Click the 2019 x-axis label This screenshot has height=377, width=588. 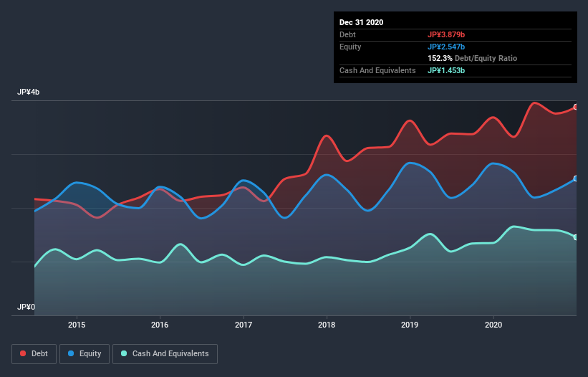click(410, 325)
